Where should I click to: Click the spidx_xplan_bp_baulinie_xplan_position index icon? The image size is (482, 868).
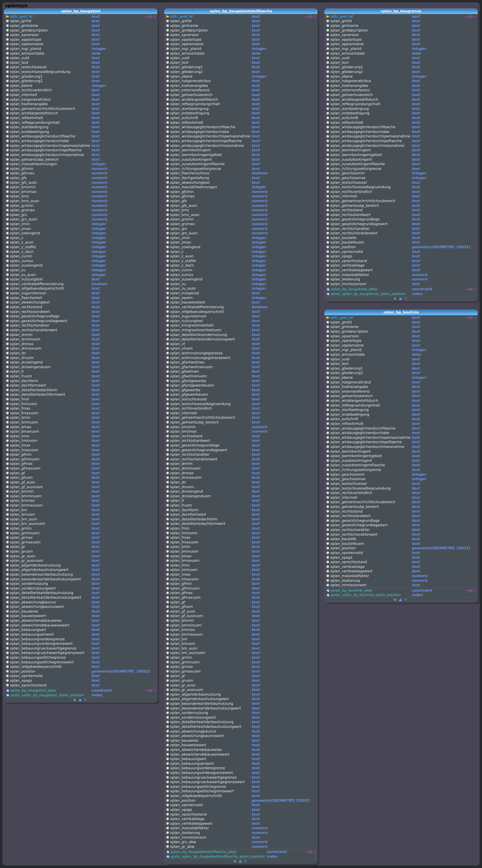coord(328,595)
